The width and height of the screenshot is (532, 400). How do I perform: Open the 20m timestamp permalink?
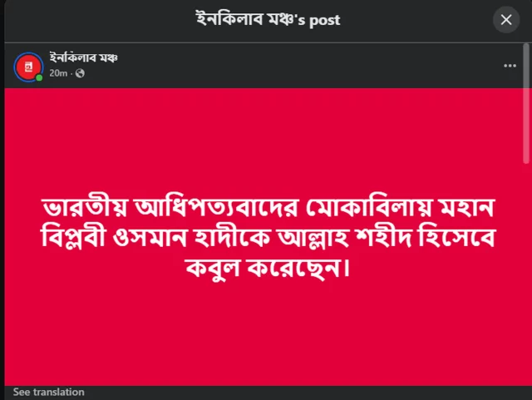[x=58, y=73]
